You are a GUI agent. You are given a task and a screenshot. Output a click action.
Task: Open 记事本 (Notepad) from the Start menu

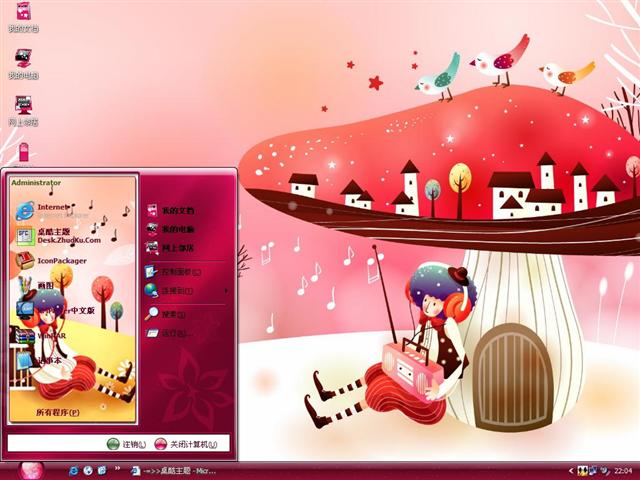coord(39,360)
